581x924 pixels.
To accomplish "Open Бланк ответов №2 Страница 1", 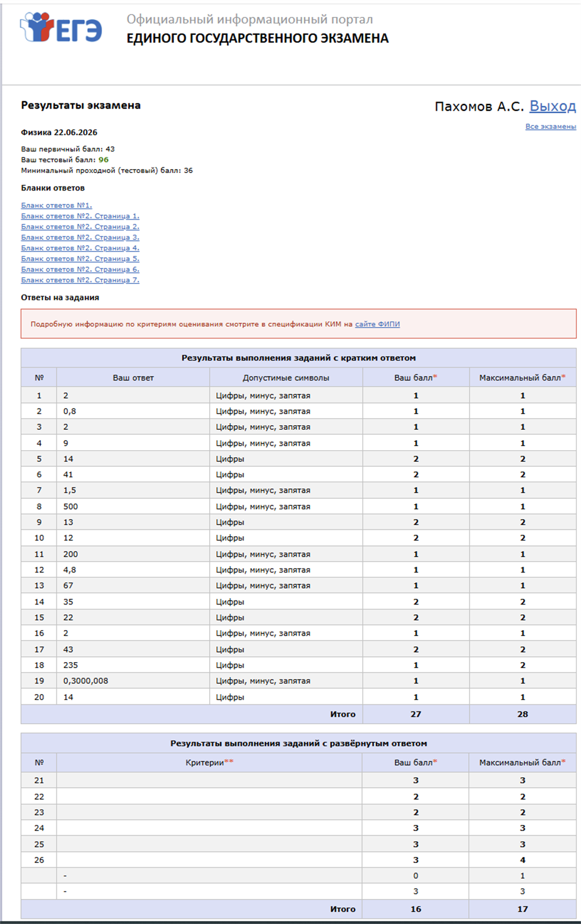I will tap(80, 216).
